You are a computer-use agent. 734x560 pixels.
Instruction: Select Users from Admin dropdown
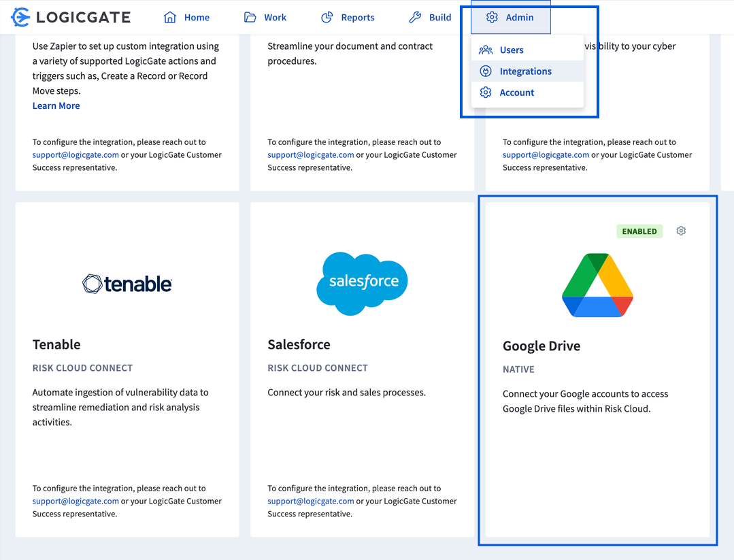(528, 50)
